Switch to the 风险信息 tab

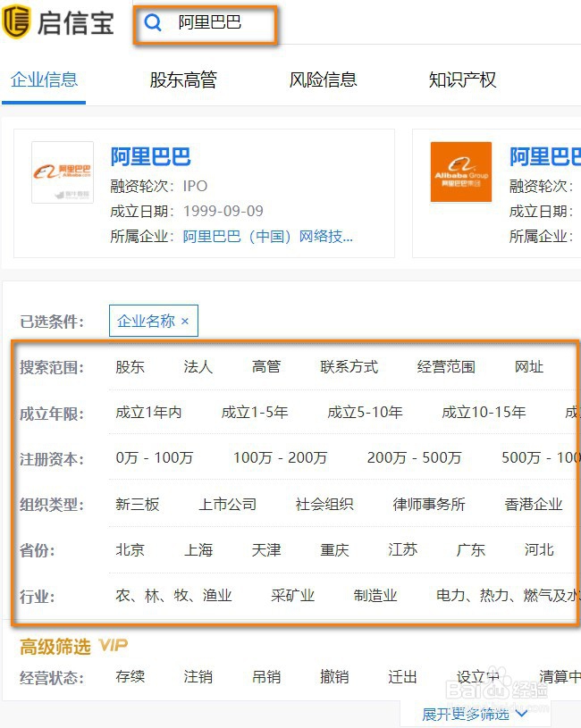(323, 79)
